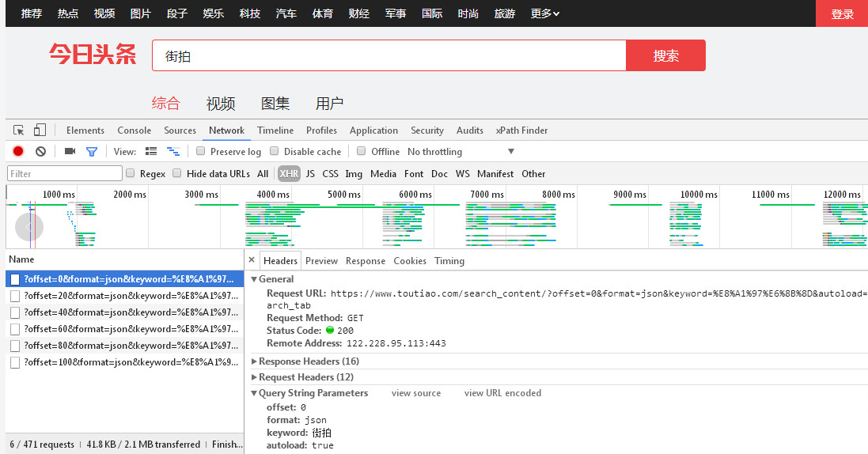Go to 科技 in top navigation
Image resolution: width=868 pixels, height=454 pixels.
click(250, 13)
